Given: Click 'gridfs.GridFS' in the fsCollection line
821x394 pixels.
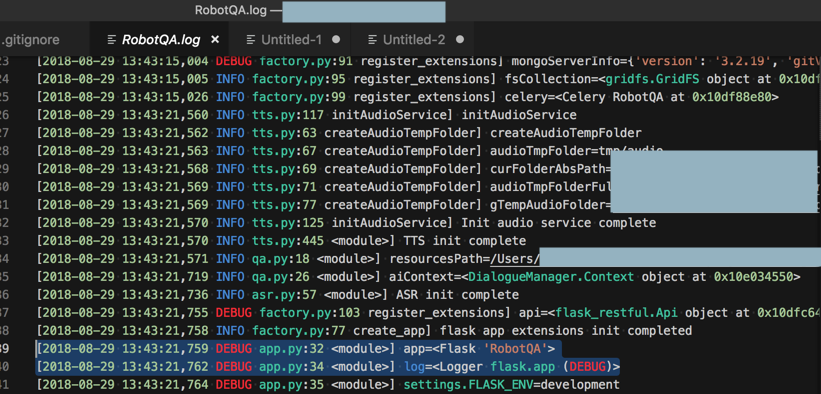Looking at the screenshot, I should pos(653,79).
